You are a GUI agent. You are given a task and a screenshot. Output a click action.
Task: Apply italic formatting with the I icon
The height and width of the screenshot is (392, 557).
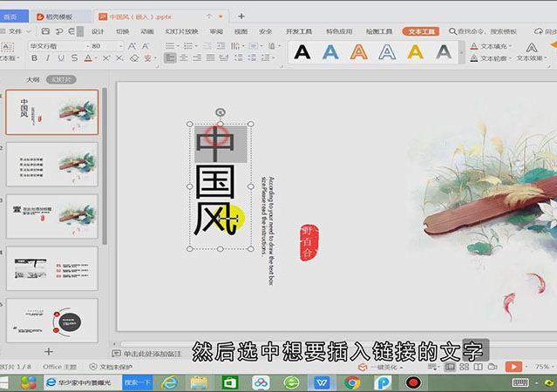pos(48,57)
